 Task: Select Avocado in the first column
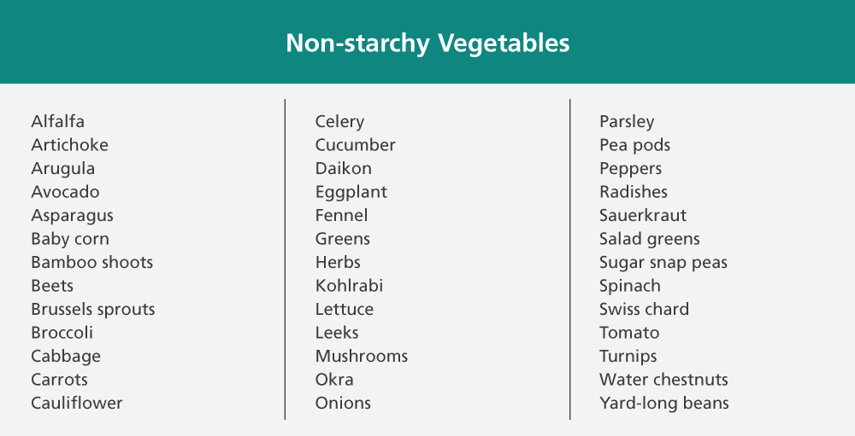pyautogui.click(x=65, y=191)
